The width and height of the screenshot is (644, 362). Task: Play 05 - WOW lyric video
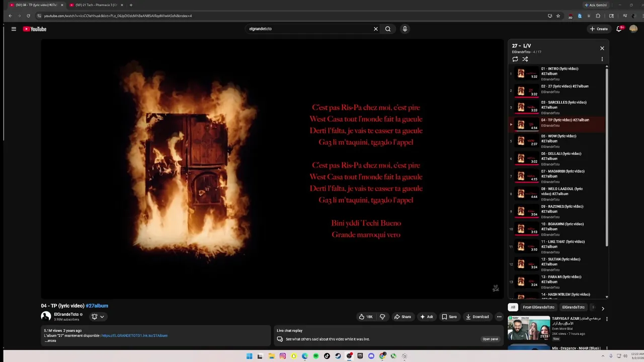pyautogui.click(x=557, y=141)
